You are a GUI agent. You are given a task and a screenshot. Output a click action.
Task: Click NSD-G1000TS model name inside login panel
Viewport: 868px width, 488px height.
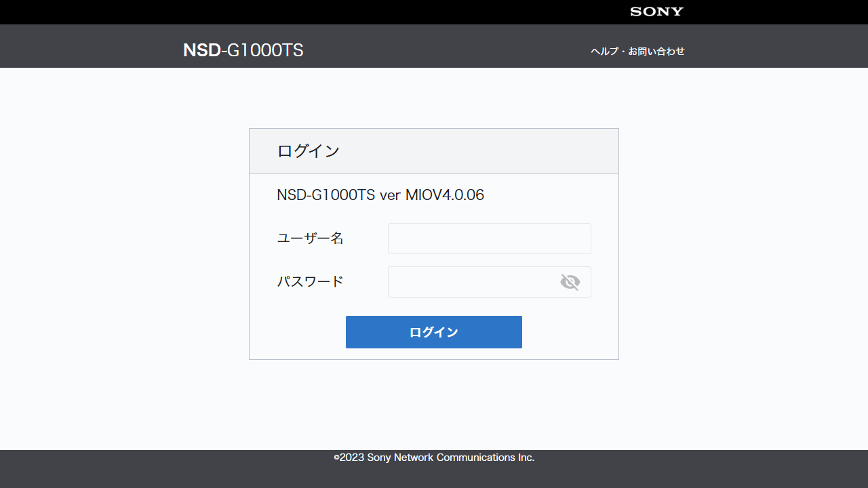[325, 195]
